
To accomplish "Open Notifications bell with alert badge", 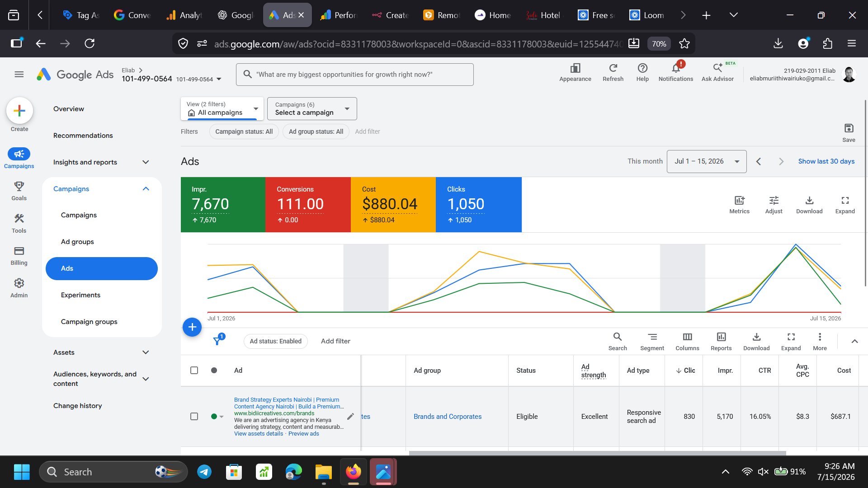I will (676, 68).
